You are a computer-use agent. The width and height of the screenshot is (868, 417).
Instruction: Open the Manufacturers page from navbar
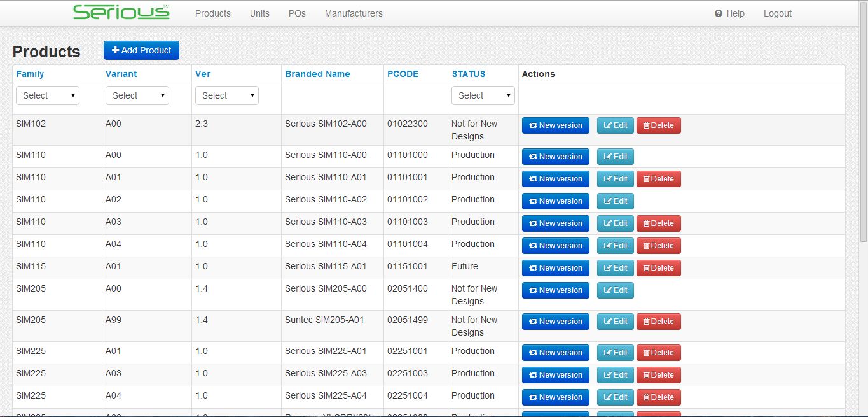pos(354,13)
